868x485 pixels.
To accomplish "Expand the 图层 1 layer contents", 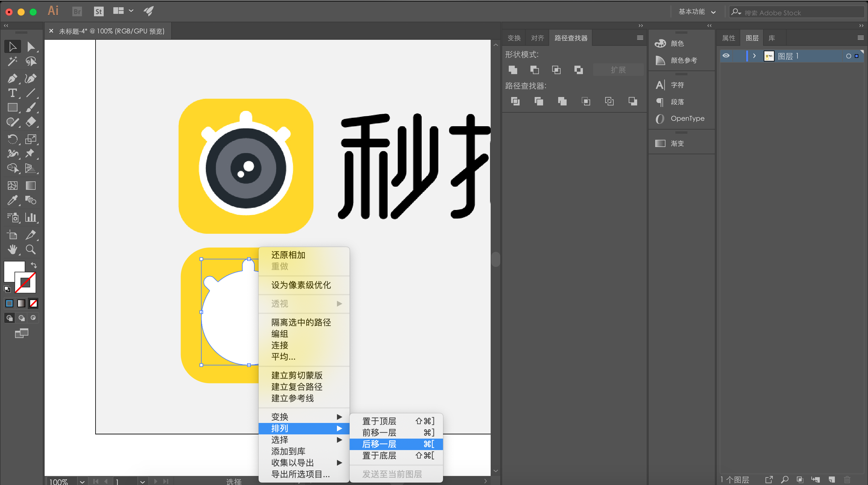I will click(x=754, y=56).
